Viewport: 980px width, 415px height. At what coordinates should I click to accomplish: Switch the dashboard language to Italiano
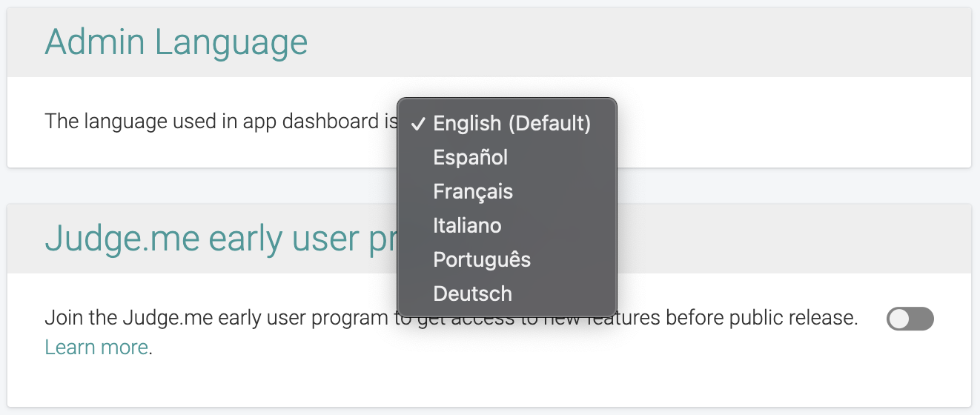click(x=467, y=225)
